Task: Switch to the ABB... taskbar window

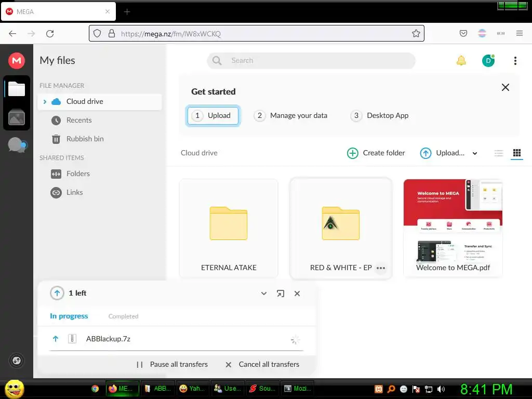Action: point(158,389)
